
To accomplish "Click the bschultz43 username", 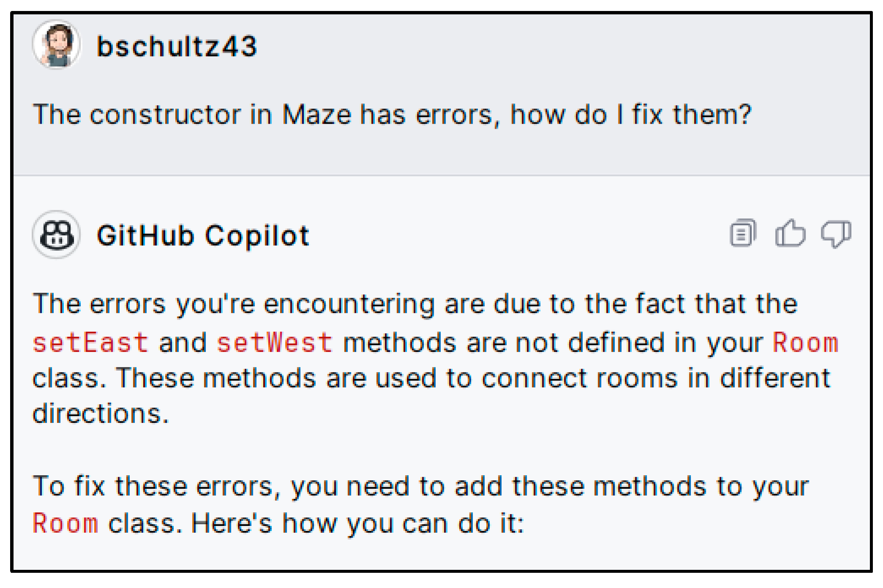I will (x=177, y=46).
